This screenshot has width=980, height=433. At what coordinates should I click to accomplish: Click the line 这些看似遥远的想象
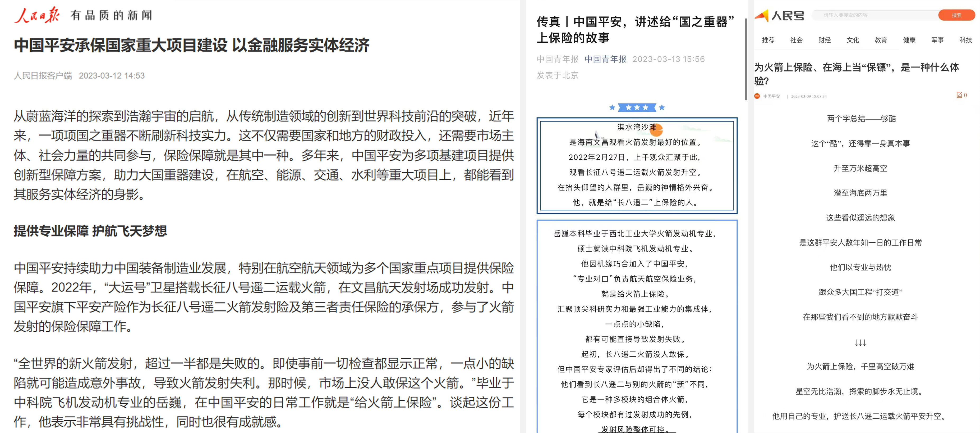pos(860,218)
